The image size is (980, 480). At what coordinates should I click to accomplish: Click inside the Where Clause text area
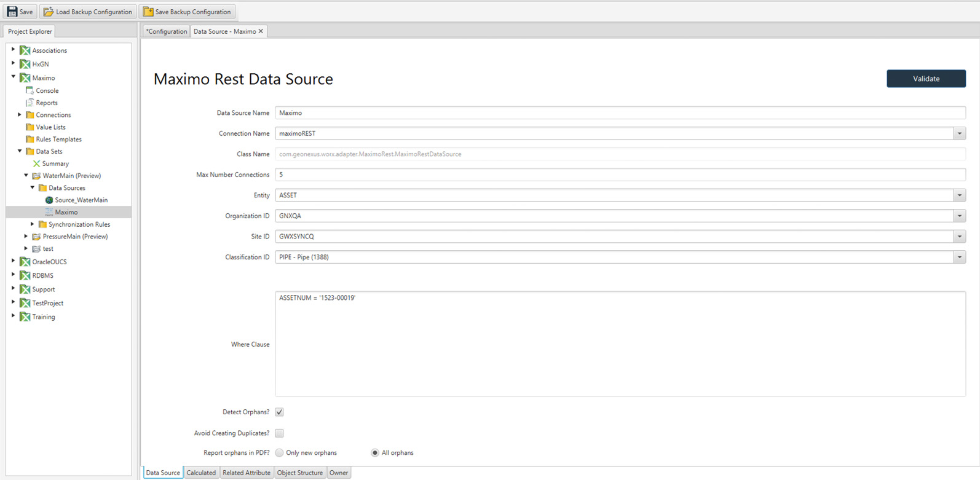coord(620,344)
